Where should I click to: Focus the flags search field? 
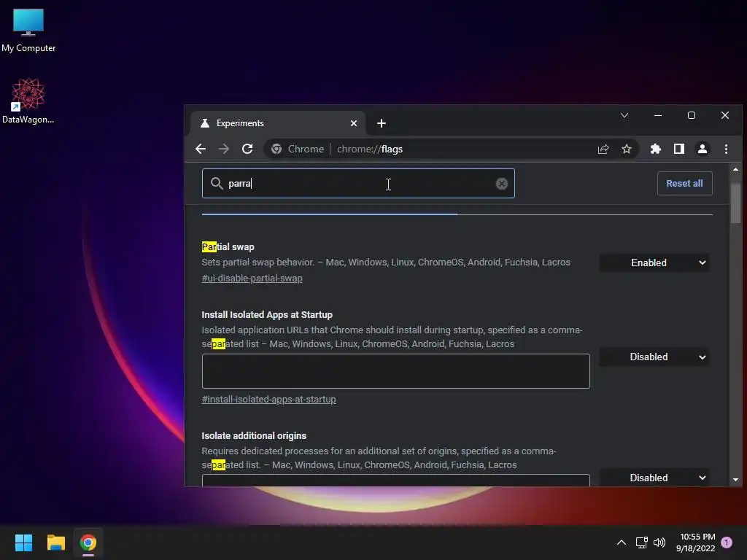pyautogui.click(x=357, y=183)
